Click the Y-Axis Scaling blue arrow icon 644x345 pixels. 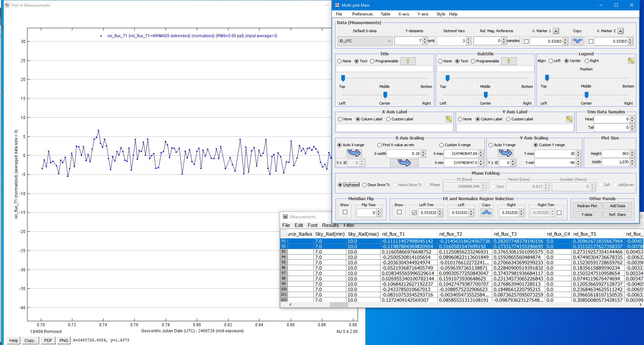(505, 153)
